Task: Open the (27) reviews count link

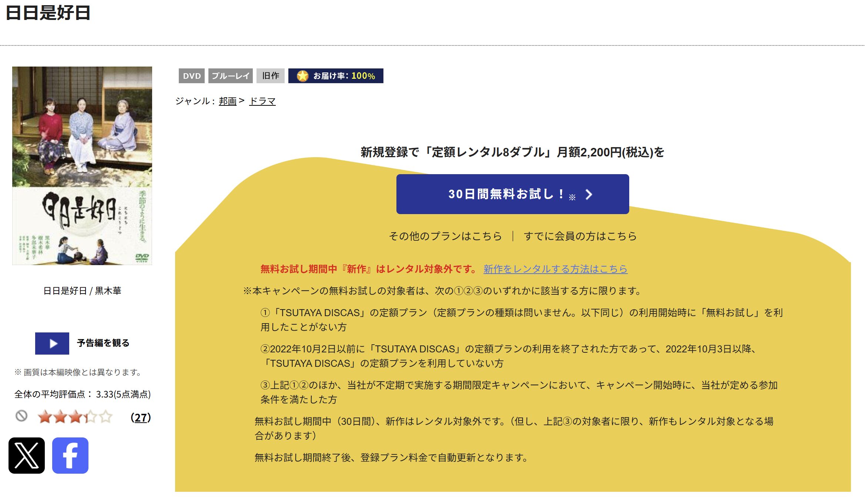Action: (x=141, y=417)
